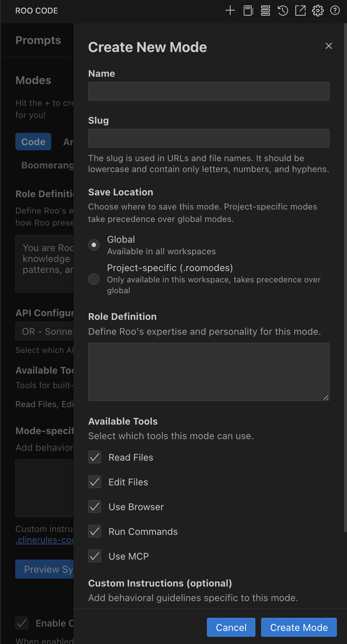This screenshot has height=644, width=347.
Task: Switch to the Code mode tab
Action: click(33, 142)
